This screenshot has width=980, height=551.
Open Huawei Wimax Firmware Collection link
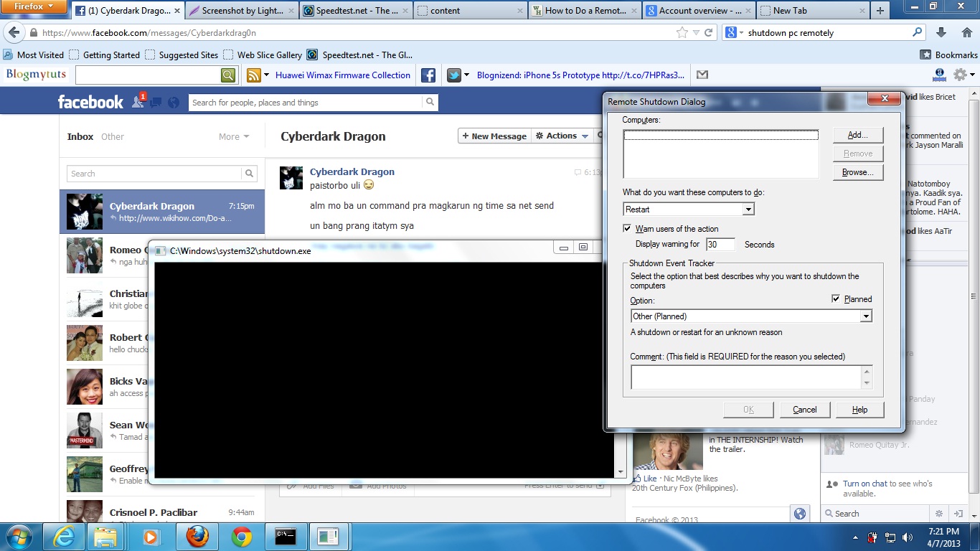(343, 75)
